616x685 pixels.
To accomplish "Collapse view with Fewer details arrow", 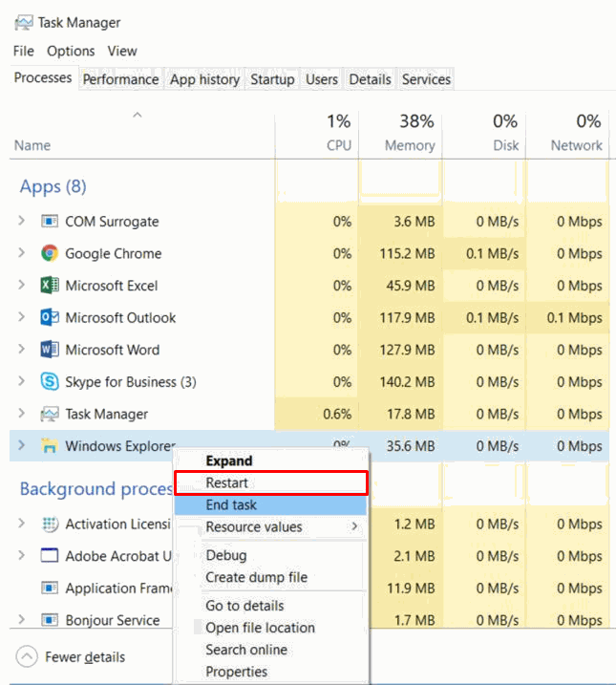I will pyautogui.click(x=27, y=656).
